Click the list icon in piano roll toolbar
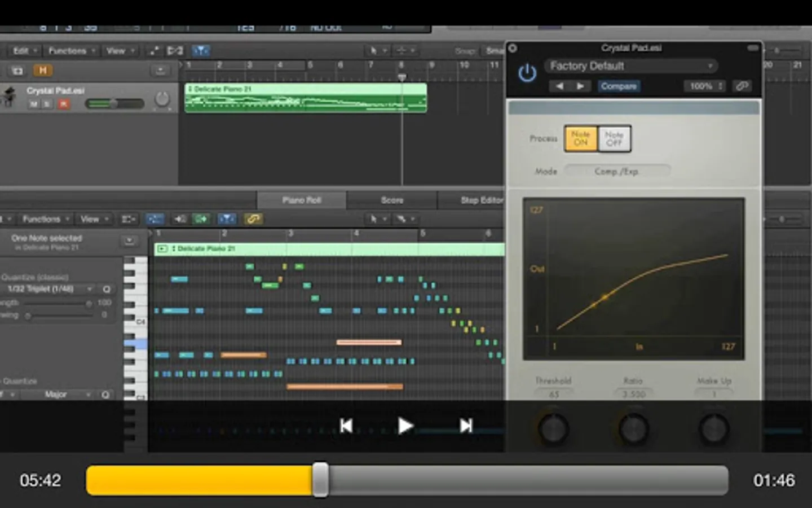Screen dimensions: 812x508 click(x=129, y=219)
